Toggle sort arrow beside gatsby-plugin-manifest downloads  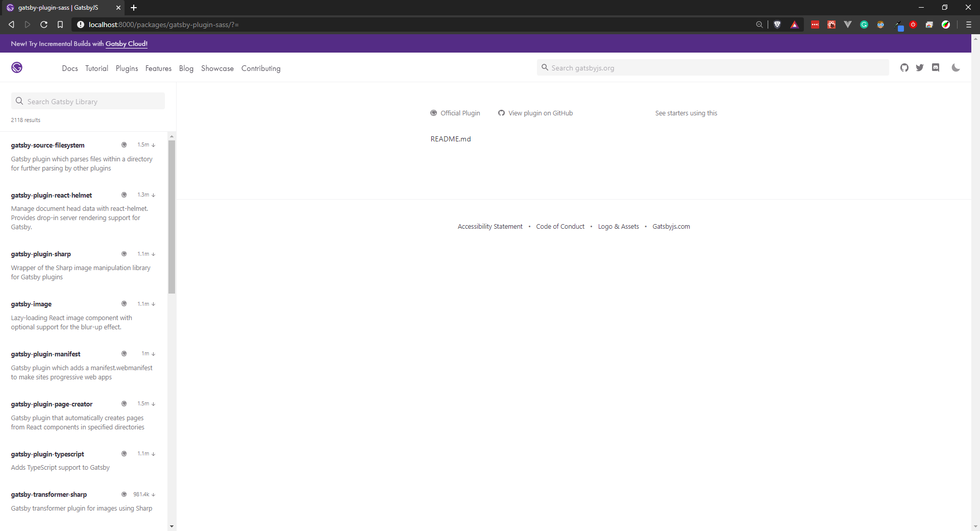pyautogui.click(x=154, y=353)
